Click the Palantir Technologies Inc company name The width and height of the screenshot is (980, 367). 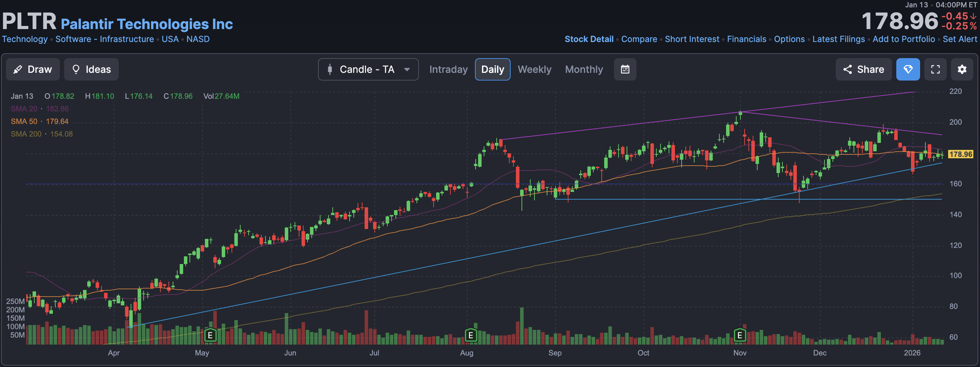point(147,24)
